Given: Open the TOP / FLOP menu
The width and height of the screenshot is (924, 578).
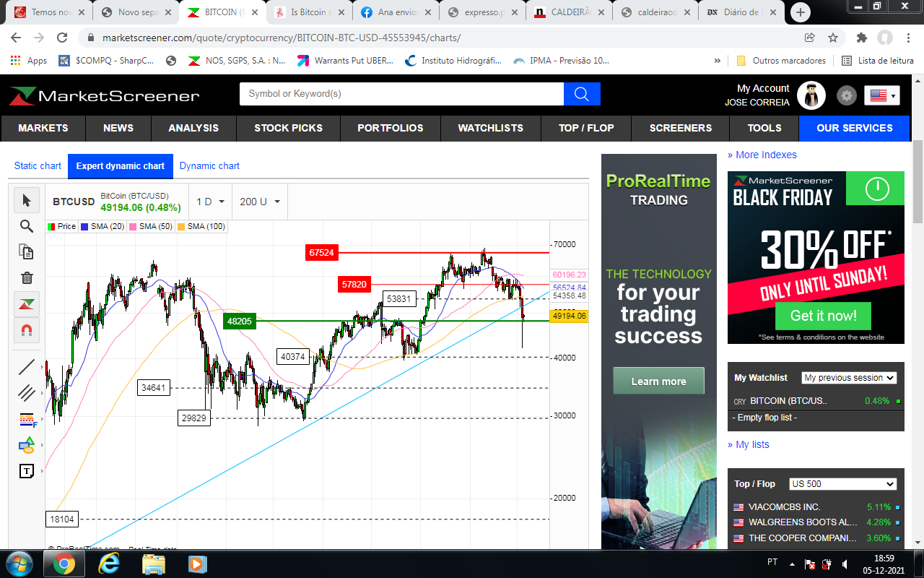Looking at the screenshot, I should click(586, 128).
